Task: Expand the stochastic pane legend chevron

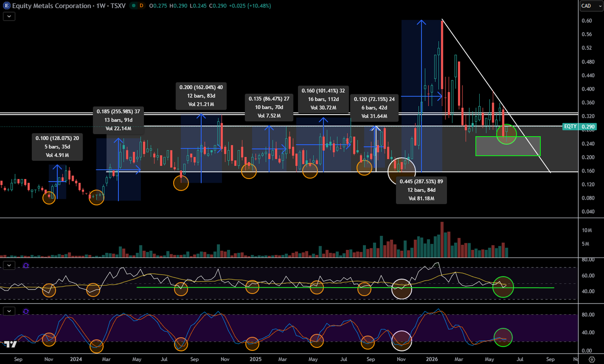Action: 10,311
